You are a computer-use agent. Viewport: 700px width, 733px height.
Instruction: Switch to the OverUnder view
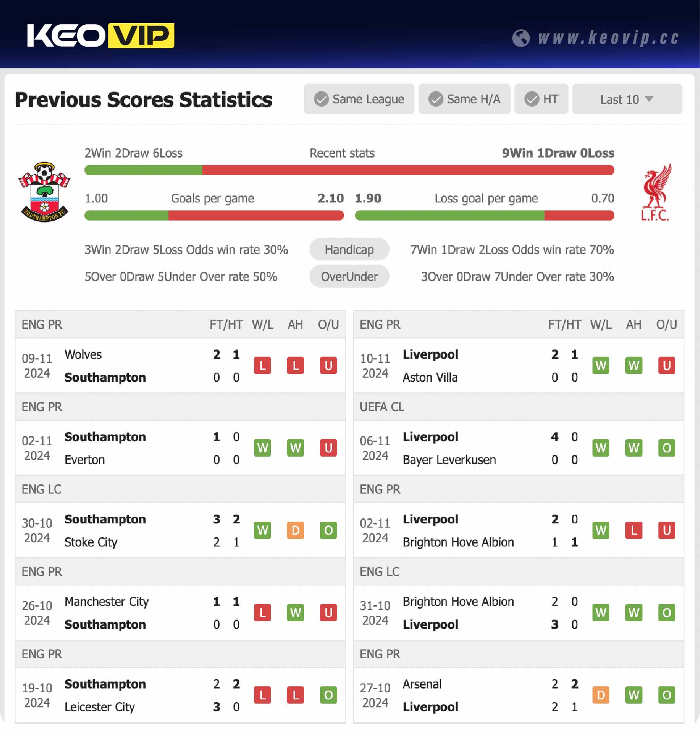[x=349, y=276]
